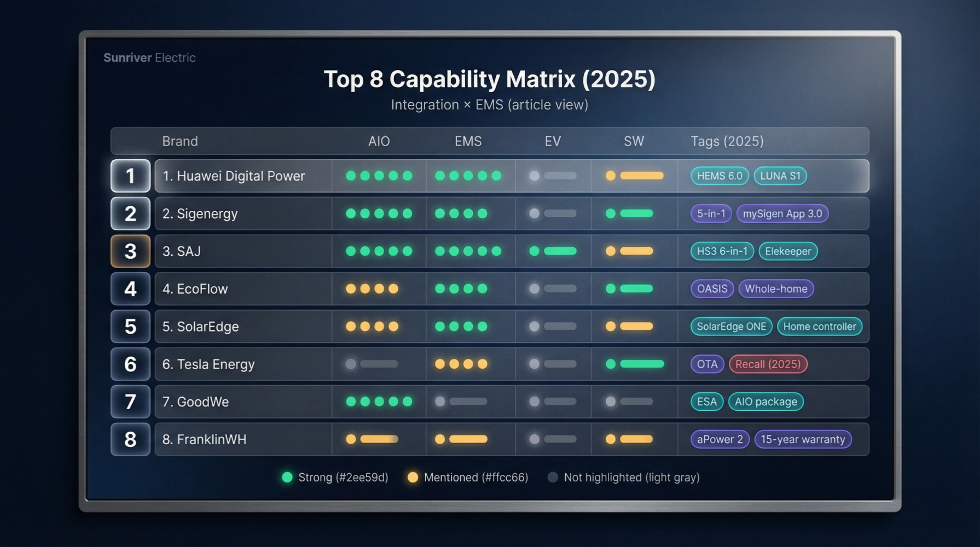980x547 pixels.
Task: Click the SolarEdge ONE tag
Action: click(731, 327)
